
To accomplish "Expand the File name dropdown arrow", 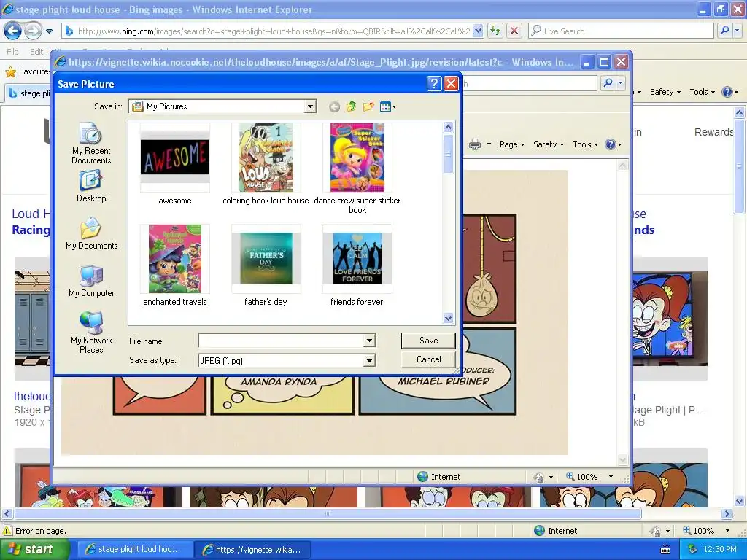I will click(369, 341).
